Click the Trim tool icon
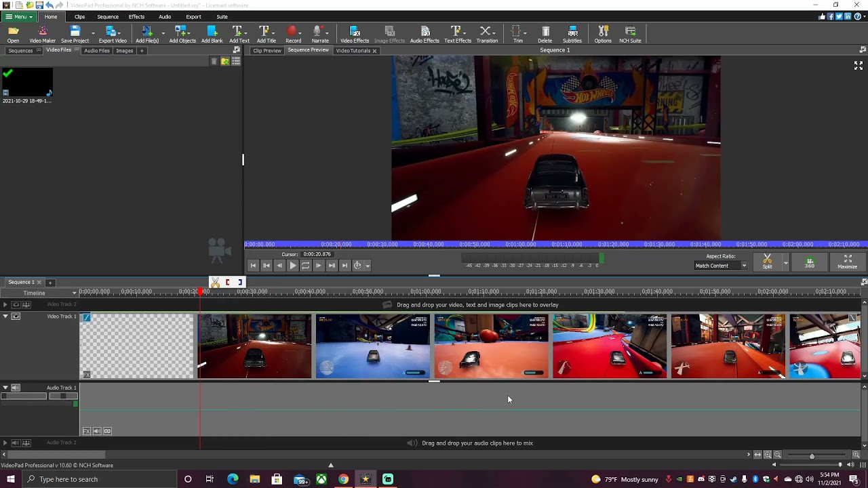 (x=517, y=35)
